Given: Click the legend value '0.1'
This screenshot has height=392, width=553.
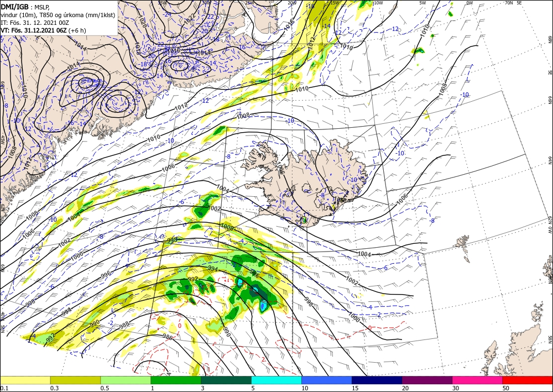Looking at the screenshot, I should click(4, 388).
